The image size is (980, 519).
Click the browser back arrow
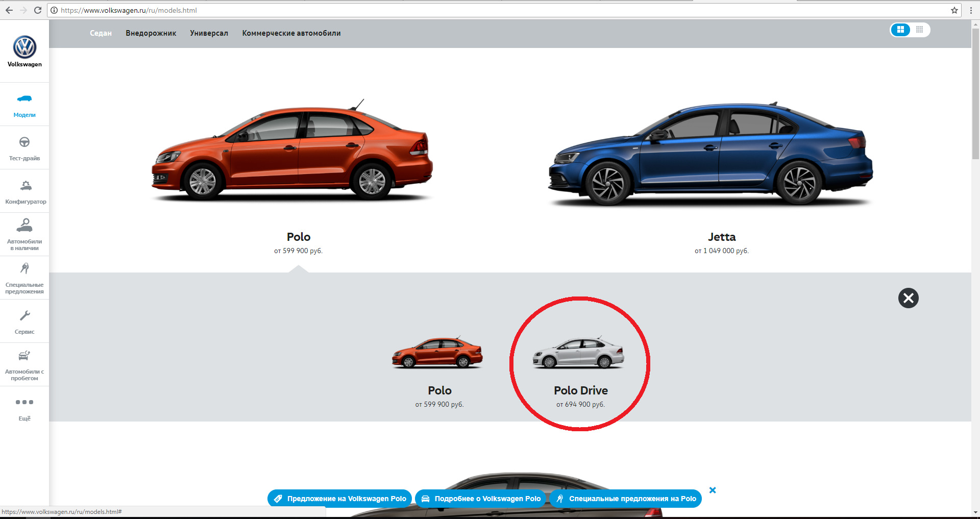point(9,10)
